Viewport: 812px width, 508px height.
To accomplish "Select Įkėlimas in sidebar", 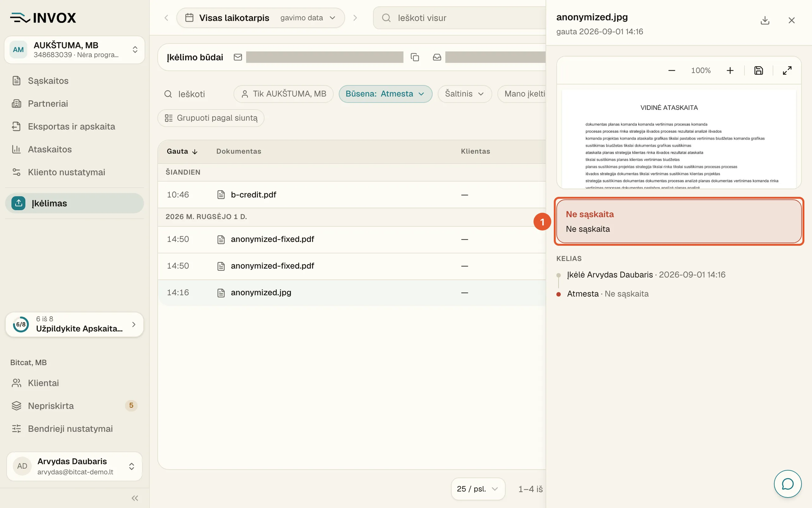I will coord(75,203).
